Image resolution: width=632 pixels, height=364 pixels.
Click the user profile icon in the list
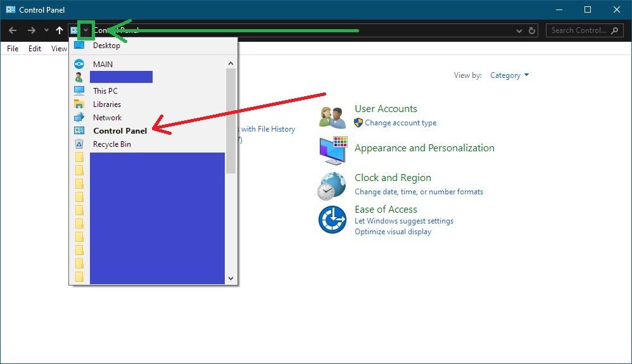click(x=79, y=77)
